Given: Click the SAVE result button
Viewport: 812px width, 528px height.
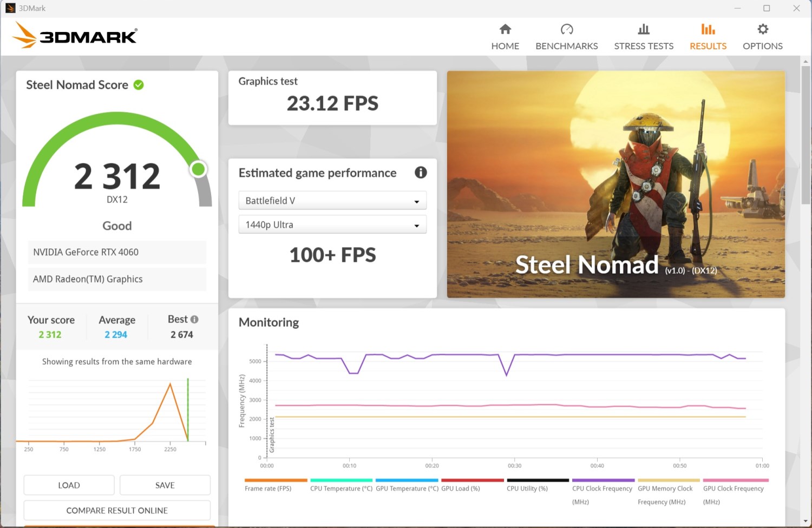Looking at the screenshot, I should point(165,485).
